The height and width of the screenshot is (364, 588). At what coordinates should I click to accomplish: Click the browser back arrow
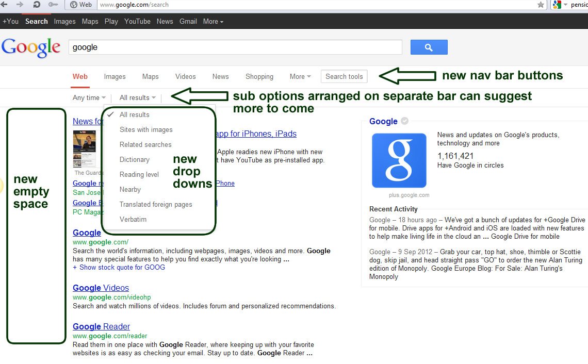click(x=4, y=5)
